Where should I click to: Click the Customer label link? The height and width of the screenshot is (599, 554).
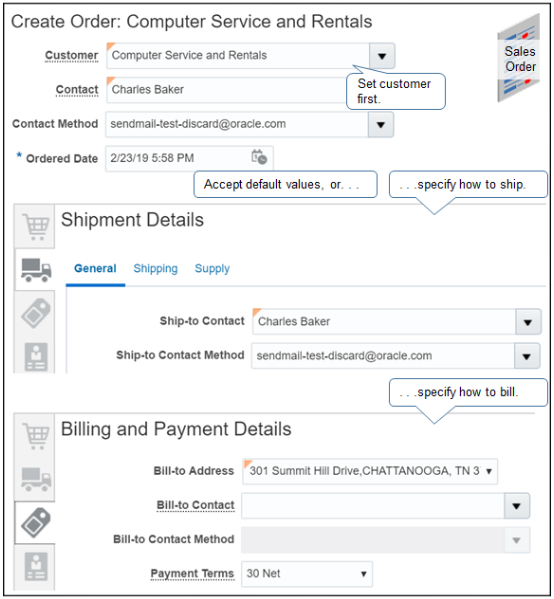point(71,56)
